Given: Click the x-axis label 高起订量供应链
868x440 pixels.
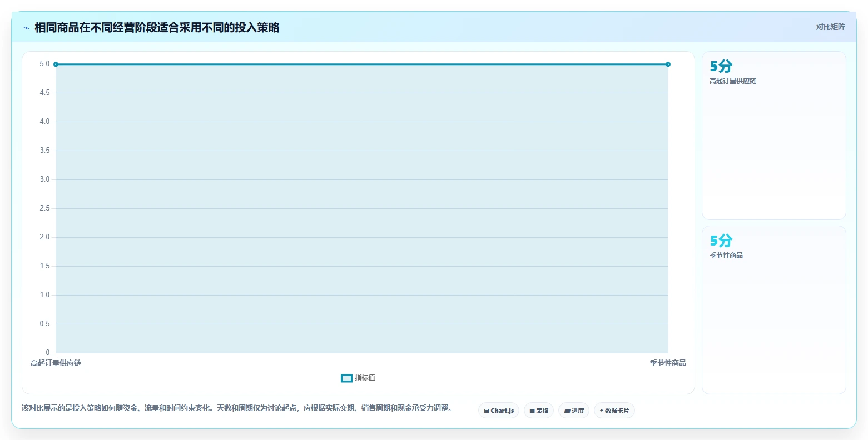Looking at the screenshot, I should point(56,363).
